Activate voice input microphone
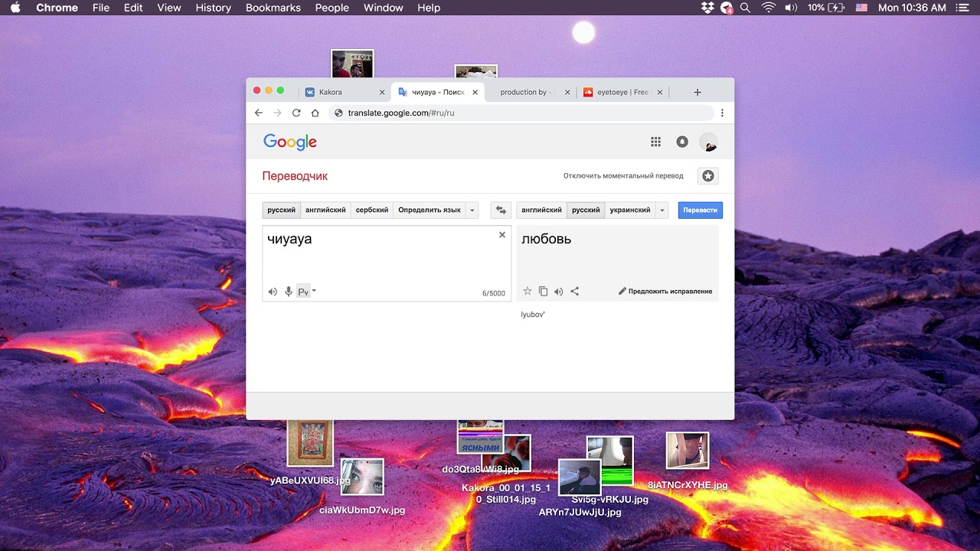Image resolution: width=980 pixels, height=551 pixels. pyautogui.click(x=289, y=292)
